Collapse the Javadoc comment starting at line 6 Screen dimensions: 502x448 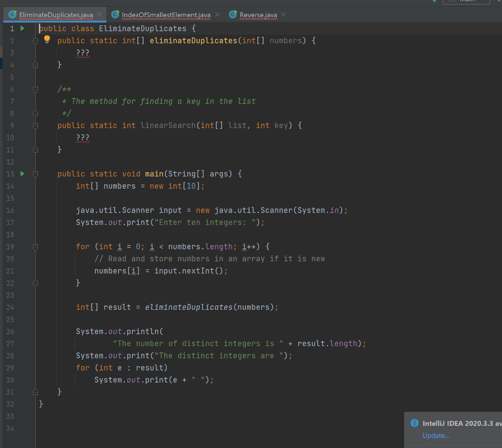pos(35,90)
